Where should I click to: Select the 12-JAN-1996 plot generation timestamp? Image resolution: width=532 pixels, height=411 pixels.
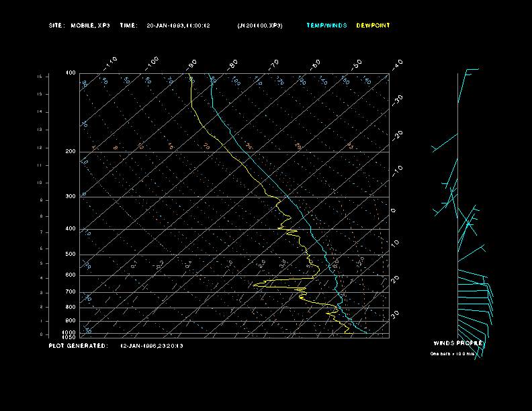[x=152, y=346]
